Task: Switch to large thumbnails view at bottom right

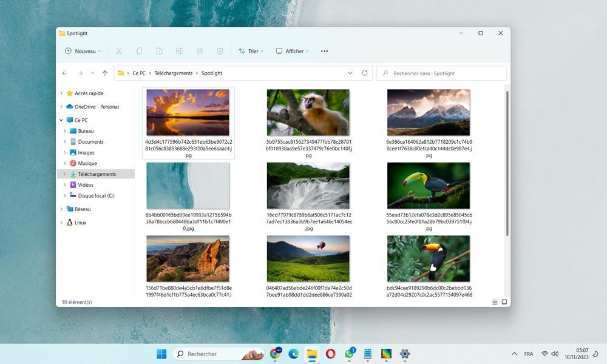Action: 504,302
